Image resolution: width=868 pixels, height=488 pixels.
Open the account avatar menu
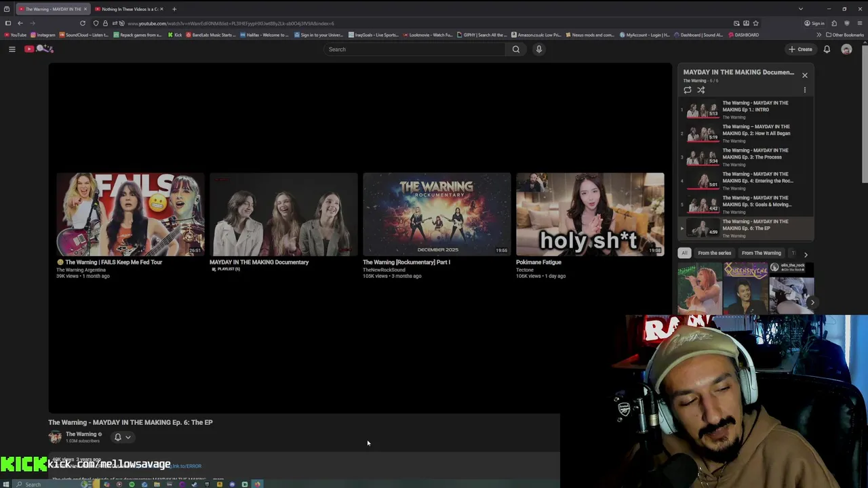[846, 49]
